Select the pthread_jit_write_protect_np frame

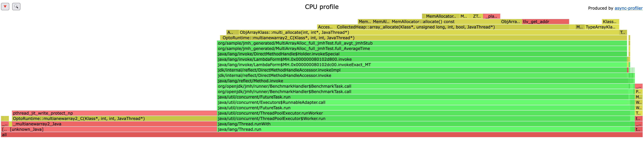(x=114, y=113)
